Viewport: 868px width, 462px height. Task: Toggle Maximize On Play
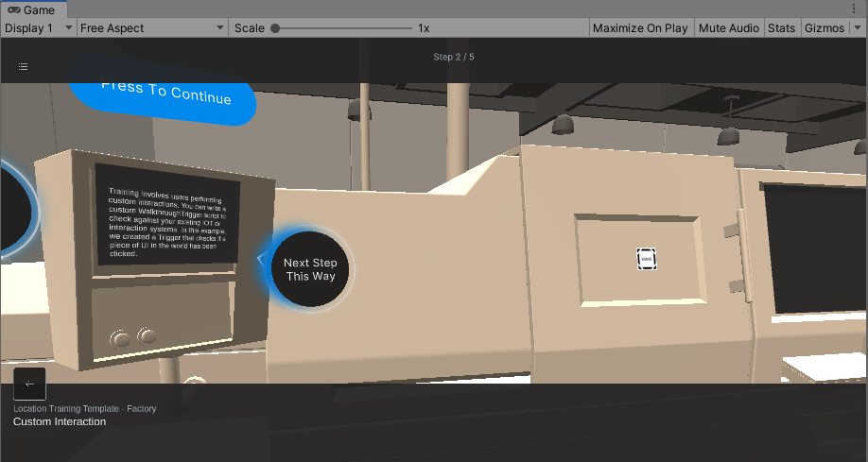pyautogui.click(x=639, y=28)
